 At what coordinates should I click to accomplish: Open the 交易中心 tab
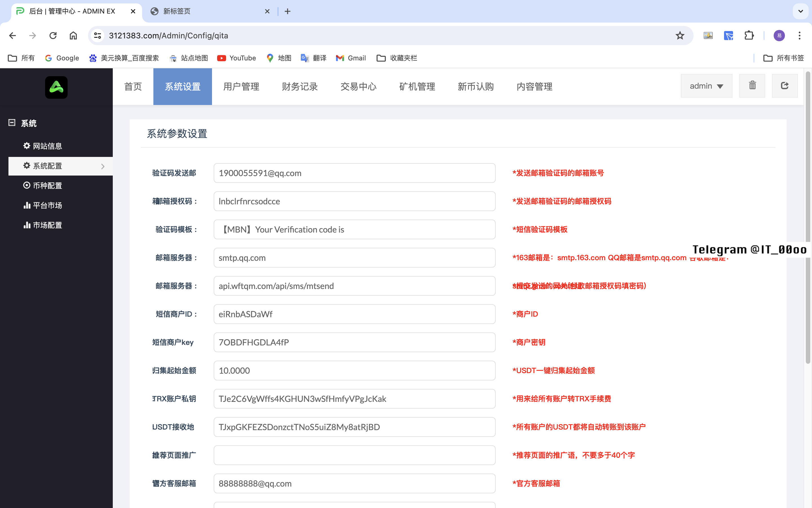[x=358, y=87]
